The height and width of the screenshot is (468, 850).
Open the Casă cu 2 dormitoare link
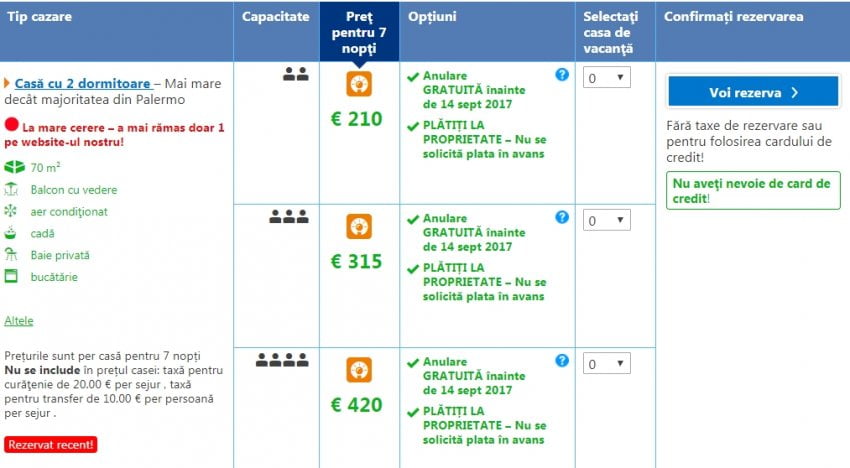coord(83,84)
